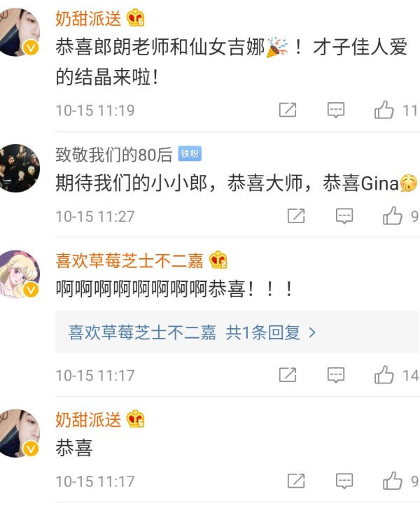
Task: Open the anime girl avatar
Action: pos(18,274)
